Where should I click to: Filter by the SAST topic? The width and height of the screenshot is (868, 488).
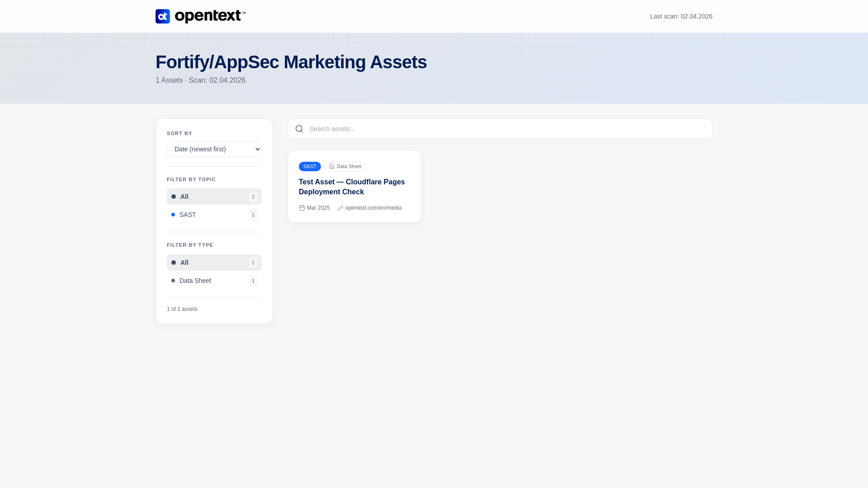(214, 215)
